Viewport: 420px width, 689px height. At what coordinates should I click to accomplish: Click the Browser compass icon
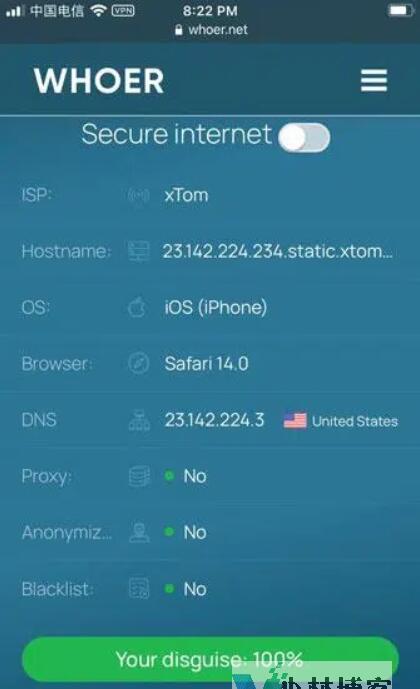pyautogui.click(x=139, y=363)
